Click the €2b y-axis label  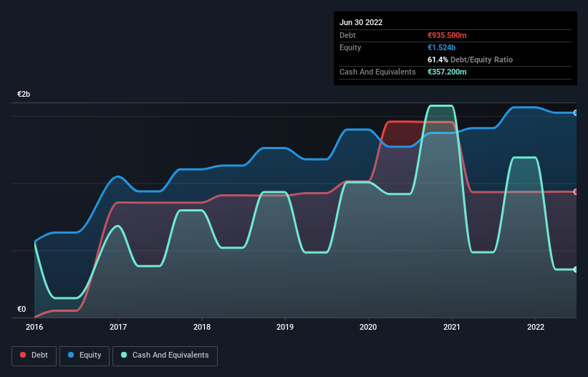click(24, 94)
